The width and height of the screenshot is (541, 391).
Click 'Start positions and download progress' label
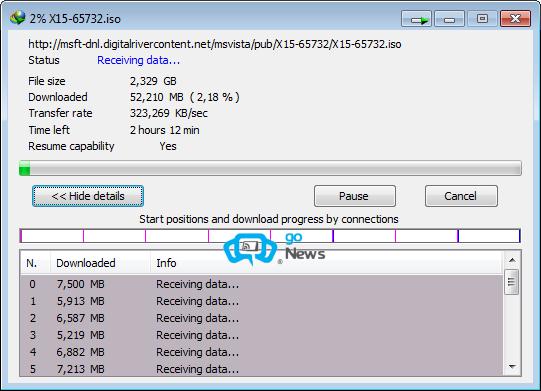(x=269, y=219)
